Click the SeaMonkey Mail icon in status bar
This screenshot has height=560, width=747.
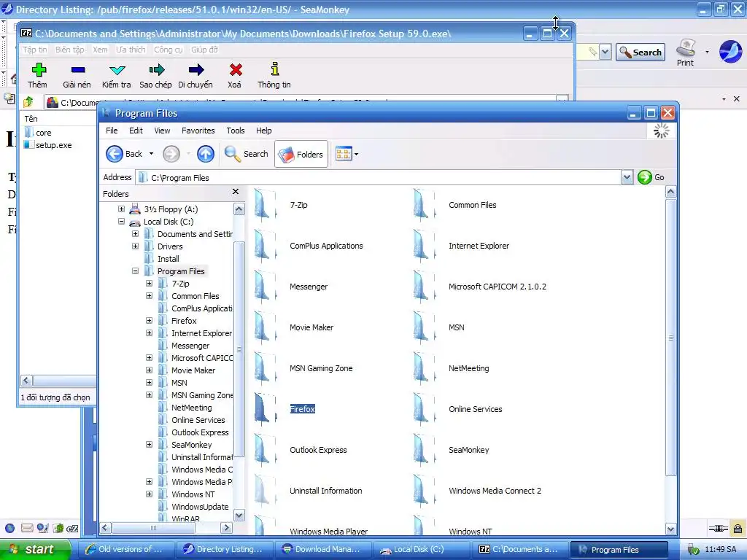(27, 528)
